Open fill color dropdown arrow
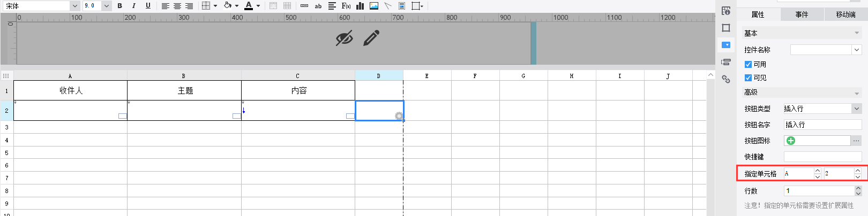Screen dimensions: 868x216 point(237,6)
